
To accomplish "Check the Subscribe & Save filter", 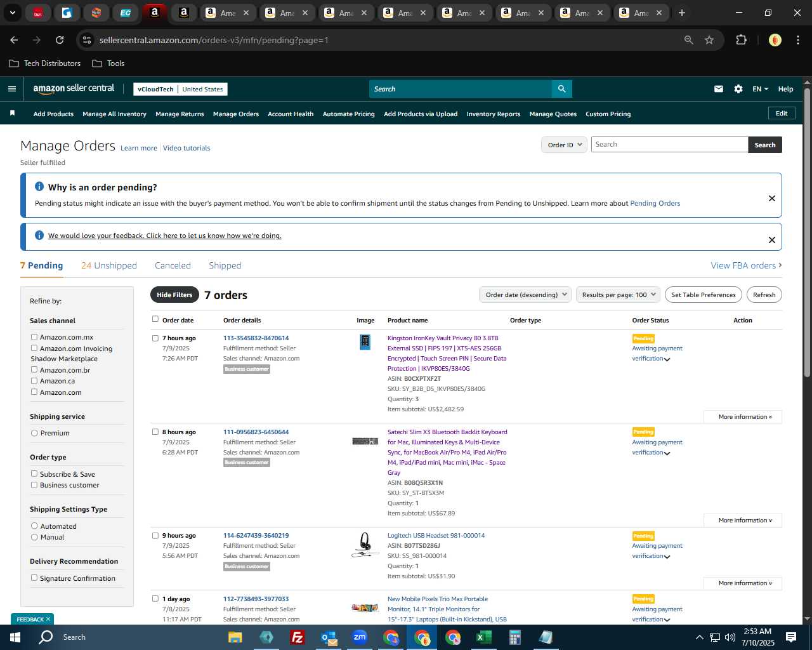I will [x=34, y=474].
